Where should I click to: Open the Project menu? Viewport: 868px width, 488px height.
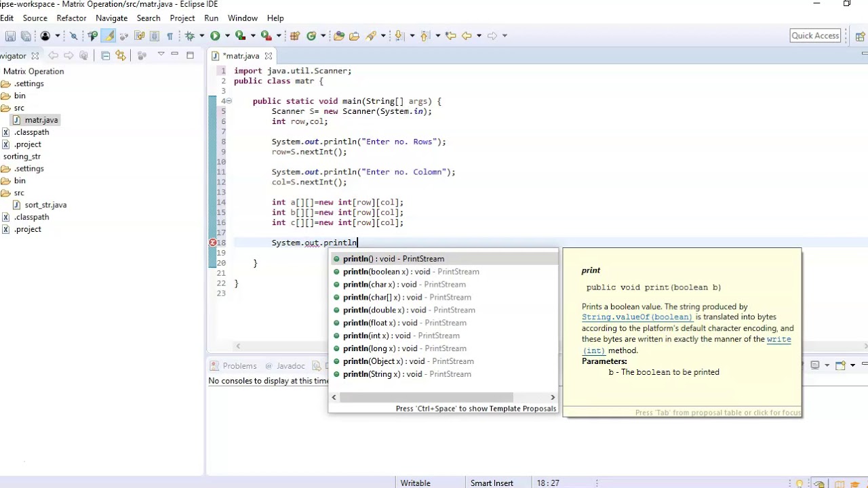click(182, 18)
